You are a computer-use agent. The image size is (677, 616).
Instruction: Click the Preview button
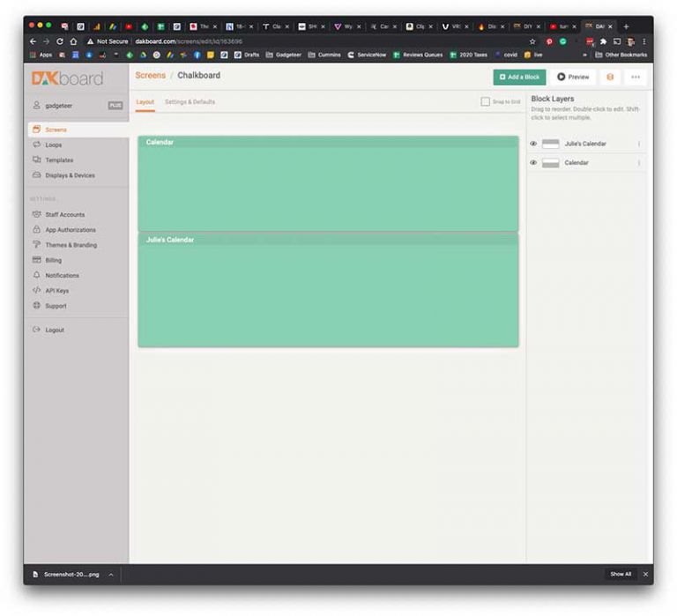click(x=573, y=78)
